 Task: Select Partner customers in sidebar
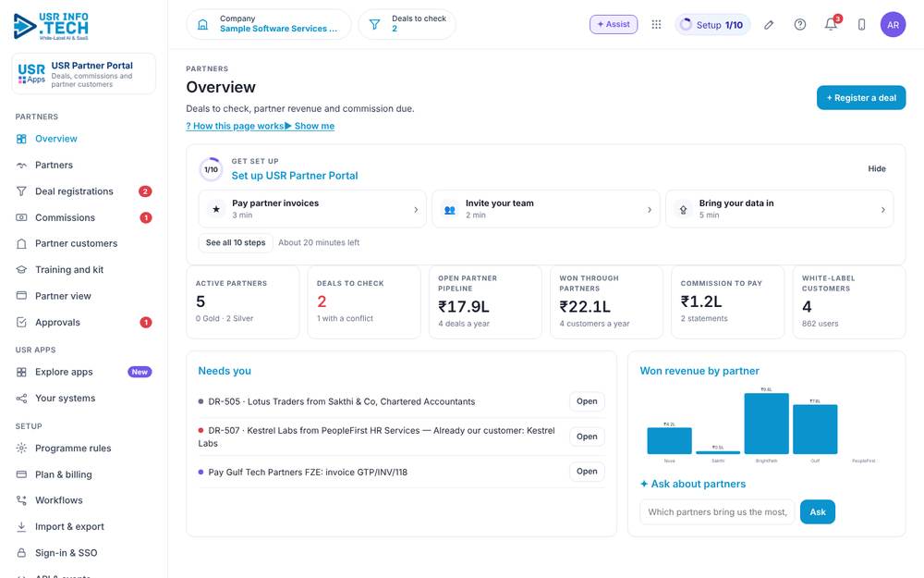pyautogui.click(x=84, y=243)
